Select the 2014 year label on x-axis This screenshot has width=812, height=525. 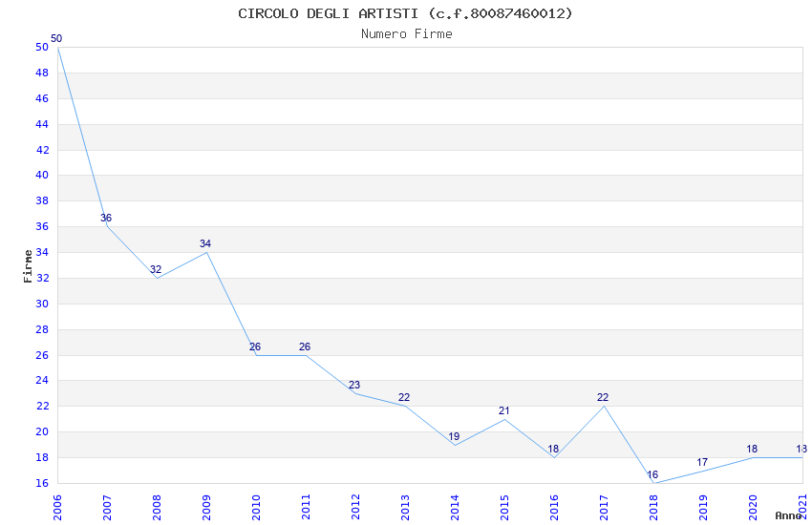click(455, 508)
